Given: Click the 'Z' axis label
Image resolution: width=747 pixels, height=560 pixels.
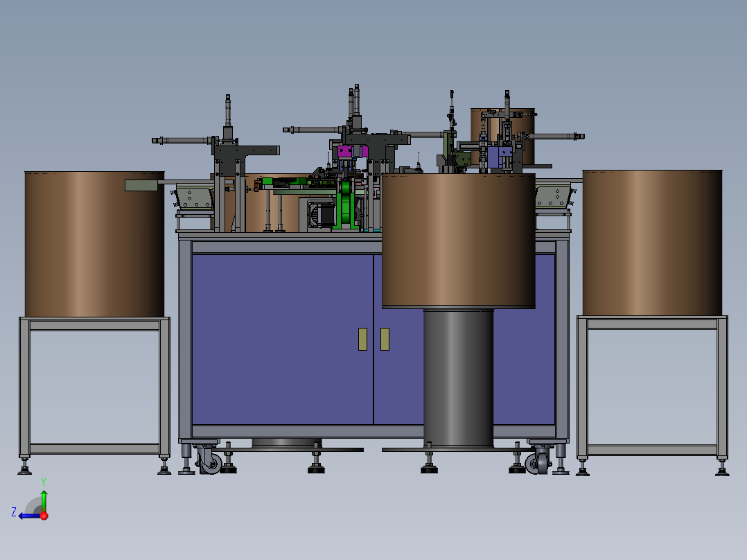Looking at the screenshot, I should click(x=14, y=512).
